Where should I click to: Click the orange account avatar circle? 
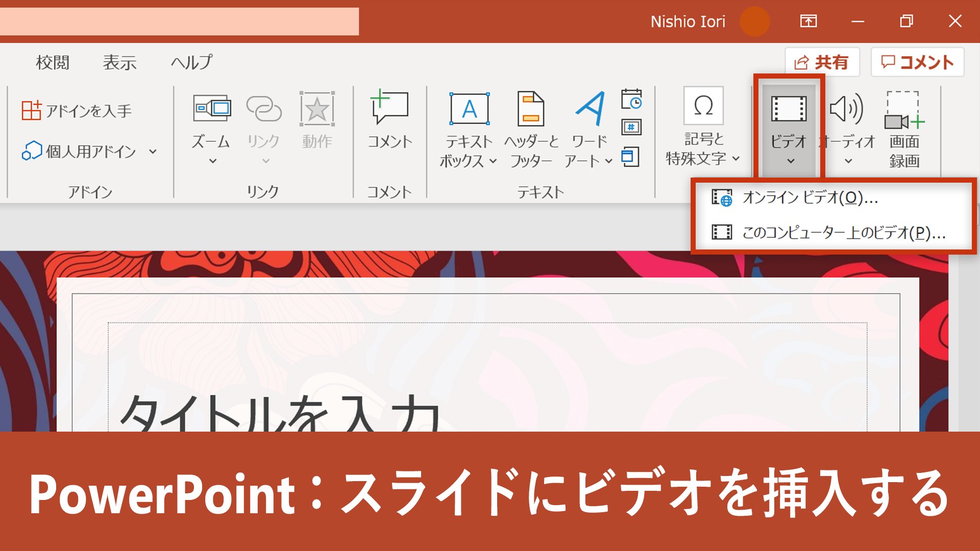coord(754,21)
